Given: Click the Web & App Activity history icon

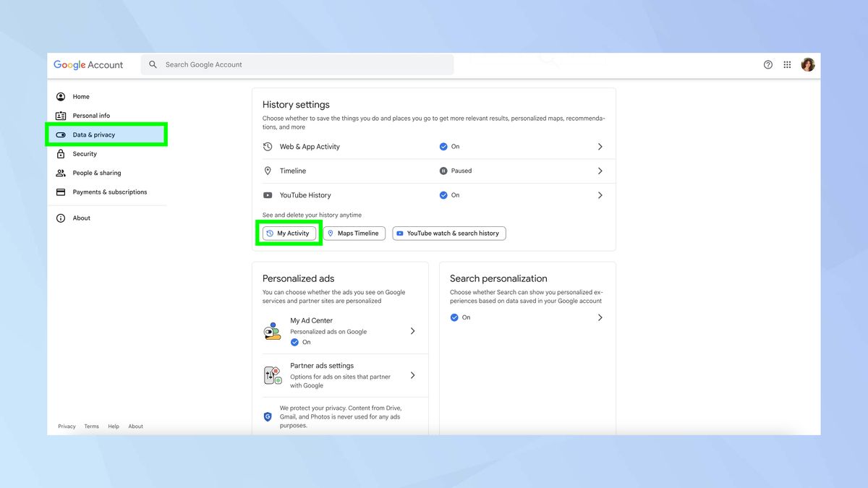Looking at the screenshot, I should [x=268, y=146].
